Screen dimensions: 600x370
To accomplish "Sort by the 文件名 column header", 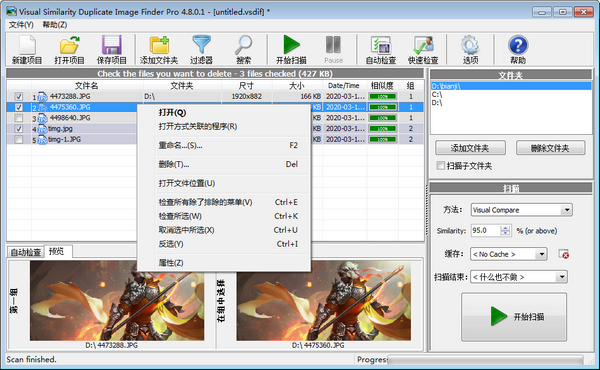I will coord(87,86).
